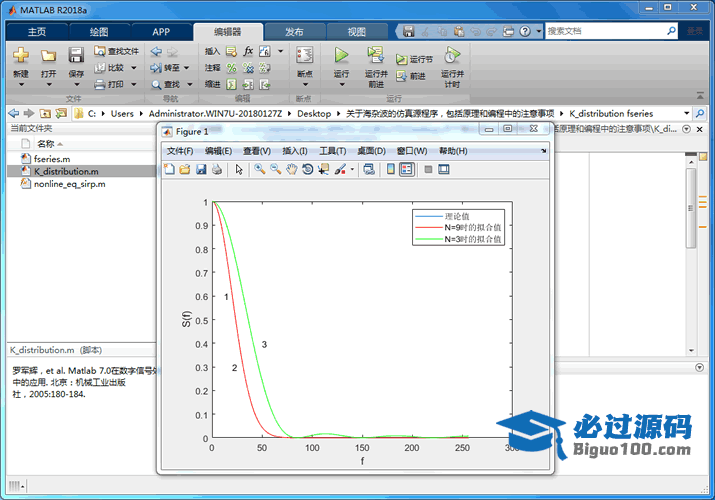Screen dimensions: 715x500
Task: Open the File (文件) menu in Figure 1
Action: pos(180,151)
